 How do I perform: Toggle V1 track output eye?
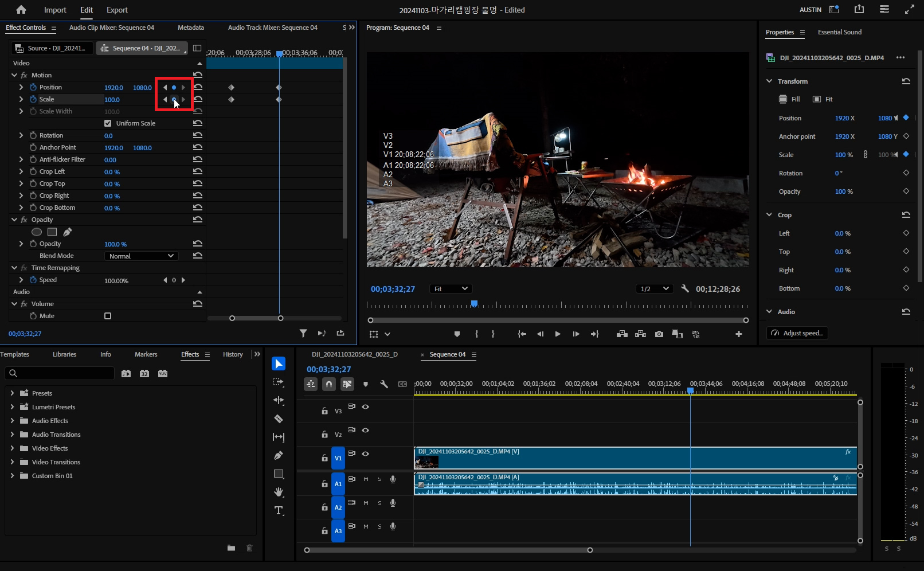[x=365, y=453]
